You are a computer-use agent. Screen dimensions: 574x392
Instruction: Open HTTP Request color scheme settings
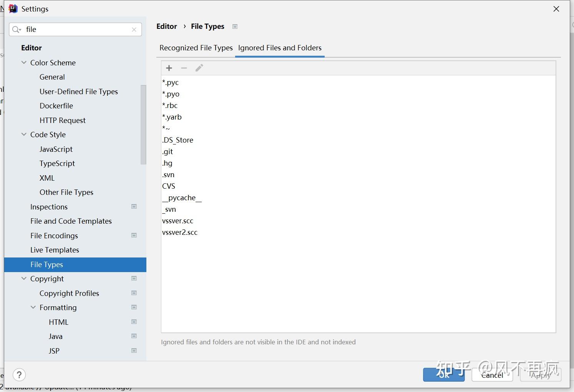click(63, 120)
